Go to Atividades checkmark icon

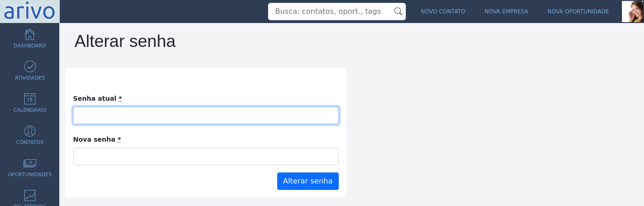click(30, 67)
